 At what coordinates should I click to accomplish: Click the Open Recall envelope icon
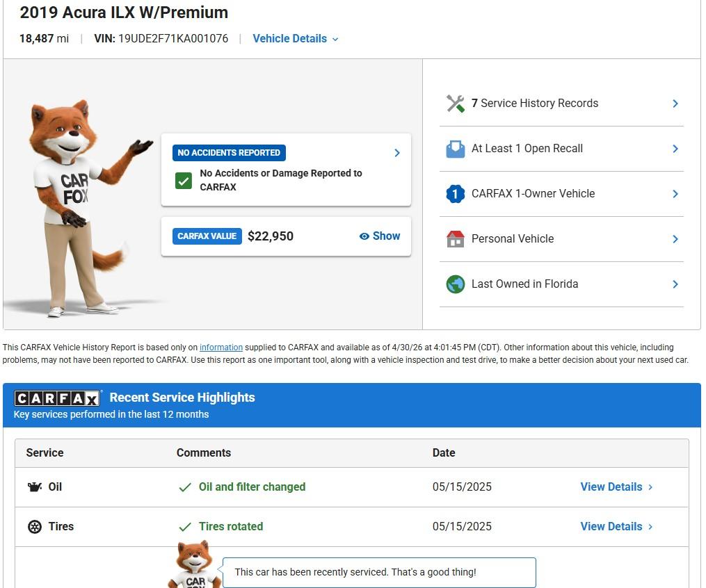[455, 149]
